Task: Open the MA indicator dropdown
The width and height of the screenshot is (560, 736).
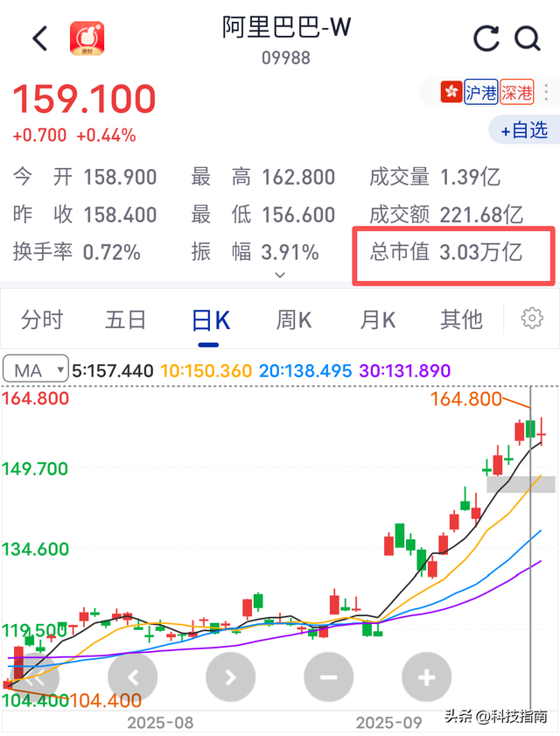Action: point(36,369)
